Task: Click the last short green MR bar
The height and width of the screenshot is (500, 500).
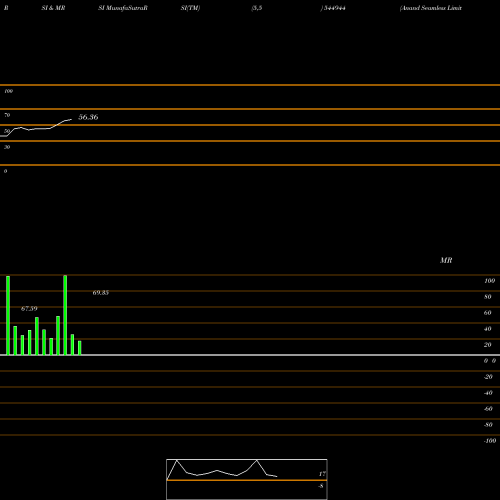Action: point(80,348)
